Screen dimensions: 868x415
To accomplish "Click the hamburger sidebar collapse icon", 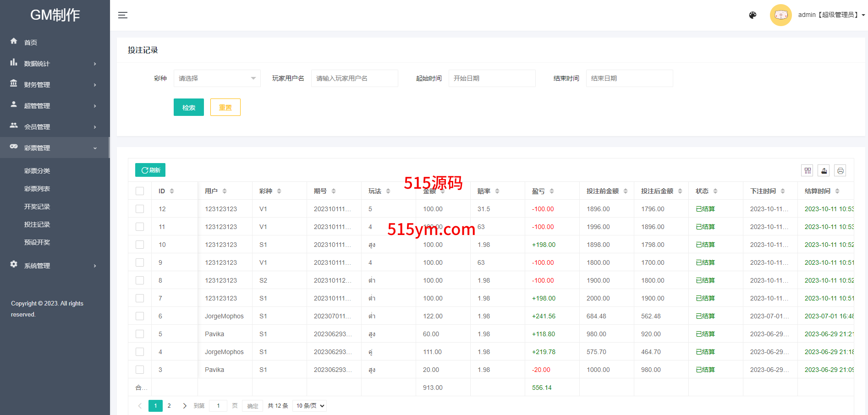I will tap(122, 15).
